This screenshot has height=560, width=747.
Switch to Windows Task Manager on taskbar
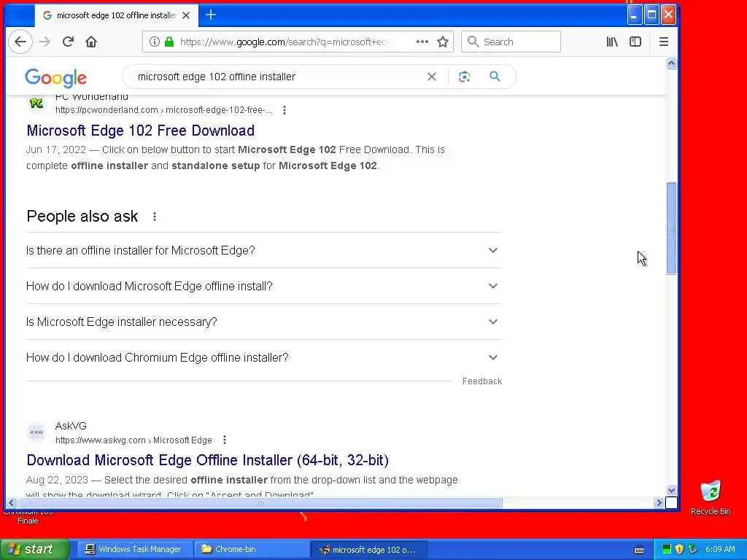134,549
